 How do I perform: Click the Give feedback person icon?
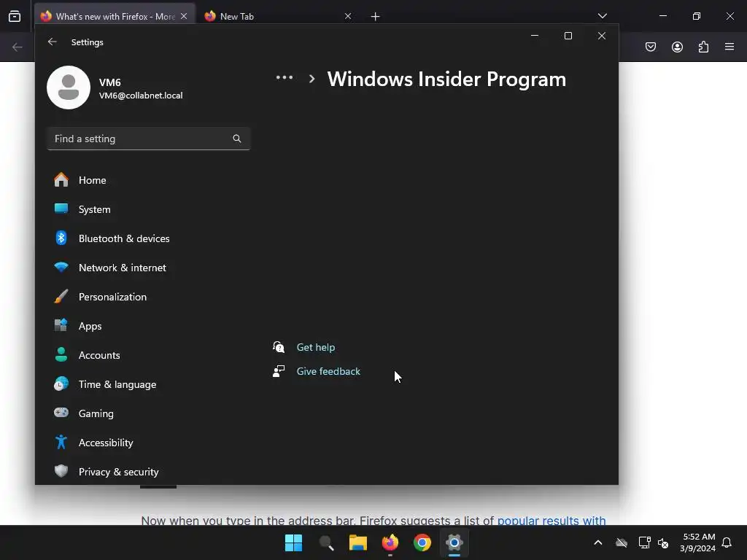click(279, 371)
